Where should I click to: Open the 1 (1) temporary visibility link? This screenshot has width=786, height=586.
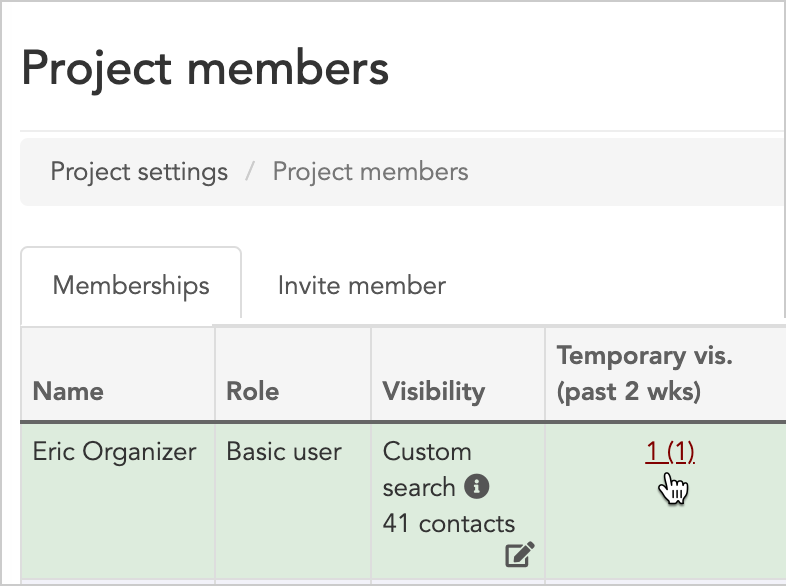669,452
